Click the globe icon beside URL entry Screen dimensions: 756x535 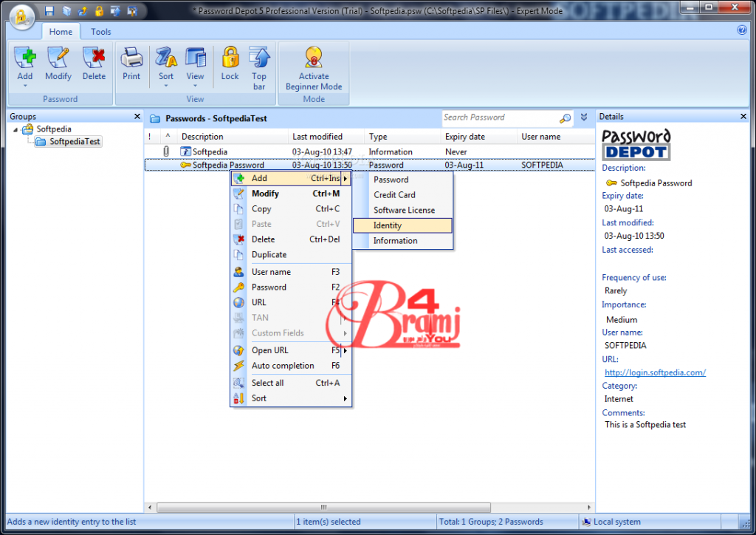pos(238,302)
